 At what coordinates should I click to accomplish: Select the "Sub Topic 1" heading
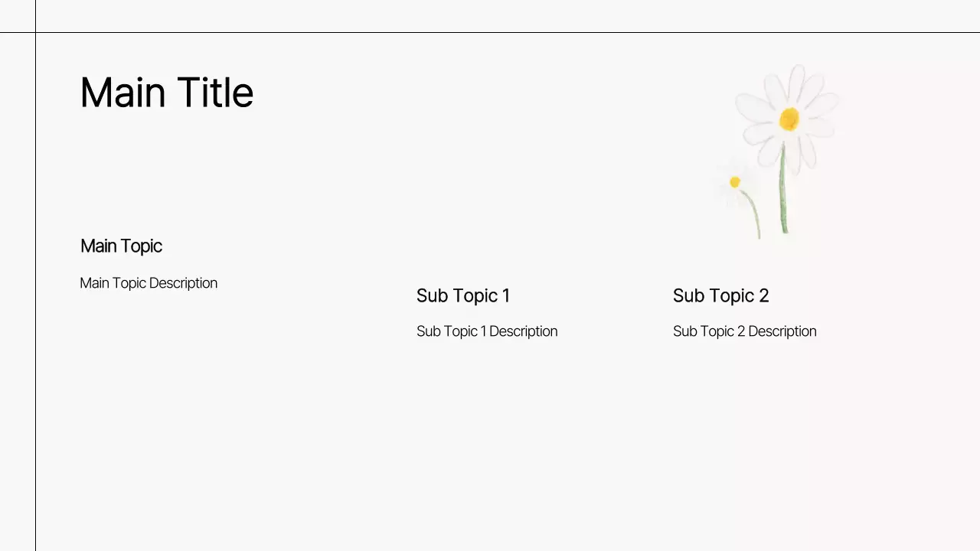pyautogui.click(x=462, y=295)
